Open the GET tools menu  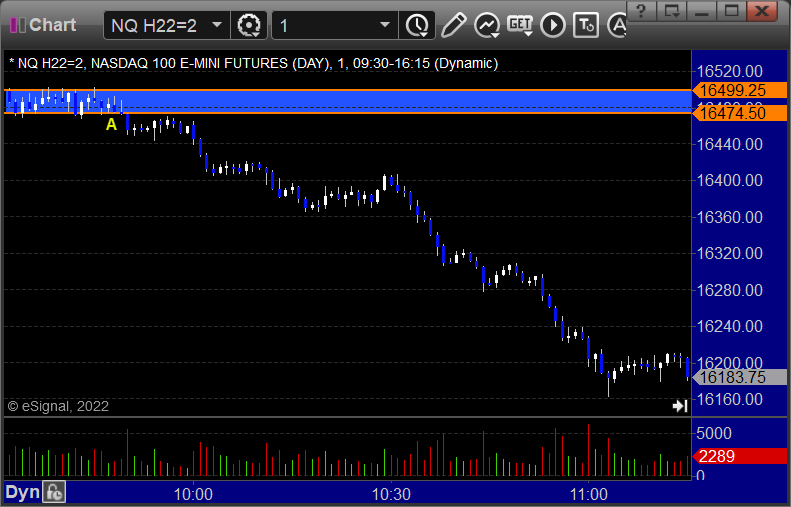tap(520, 25)
